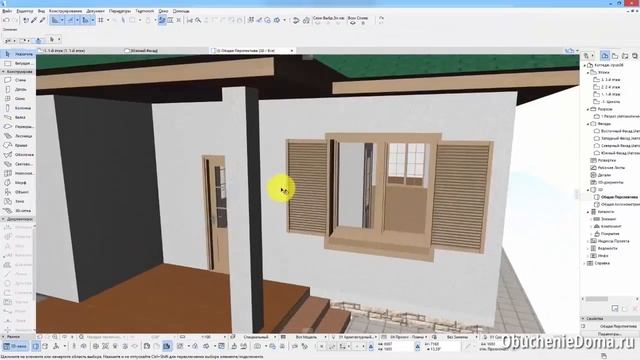640x360 pixels.
Task: Open the Конструирование menu
Action: coord(65,11)
